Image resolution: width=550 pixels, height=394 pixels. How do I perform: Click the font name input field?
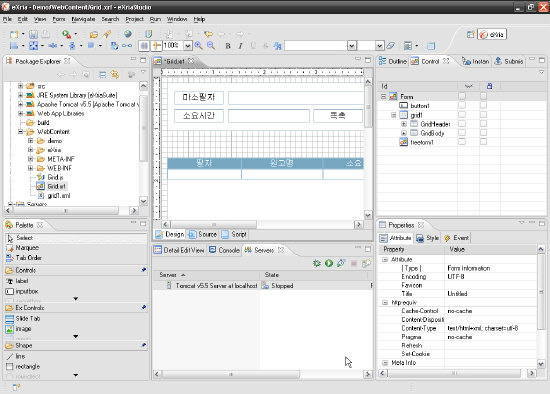[316, 46]
